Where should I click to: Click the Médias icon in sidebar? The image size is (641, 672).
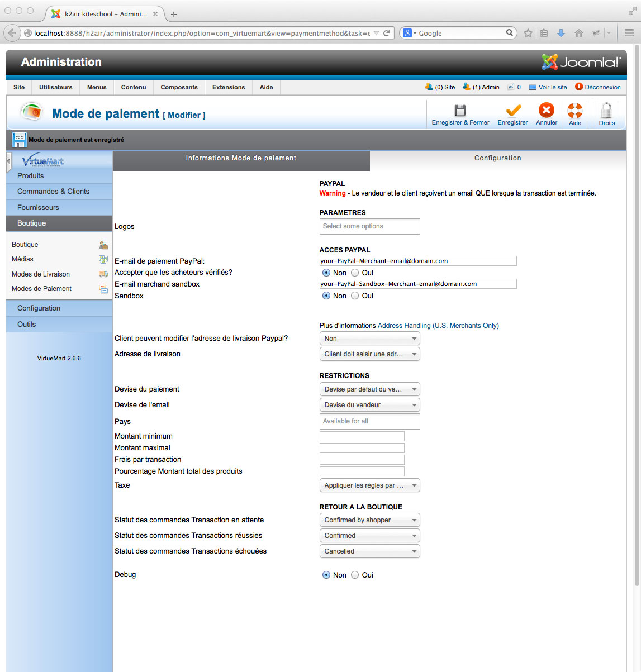pyautogui.click(x=103, y=259)
